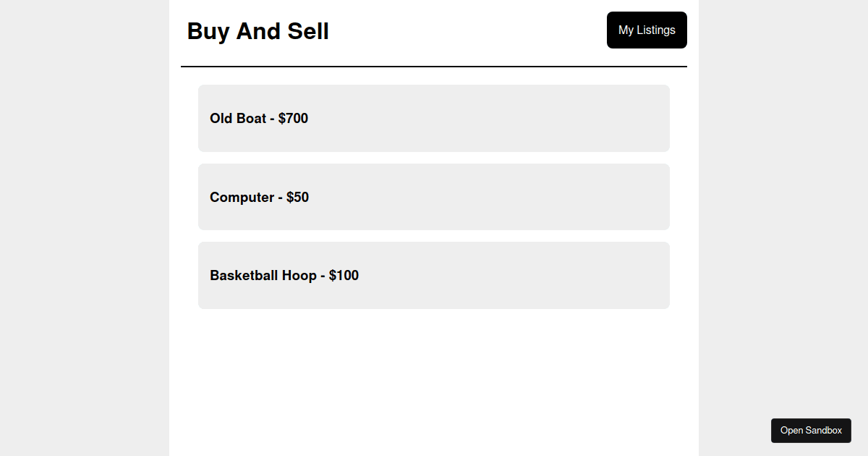Click the $50 price on Computer

pyautogui.click(x=297, y=198)
